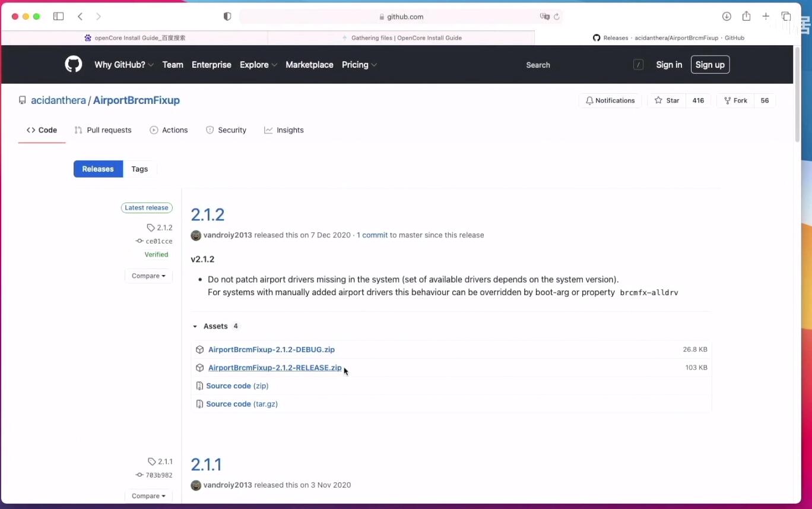Screen dimensions: 812x509
Task: Open the Insights tab
Action: [284, 130]
